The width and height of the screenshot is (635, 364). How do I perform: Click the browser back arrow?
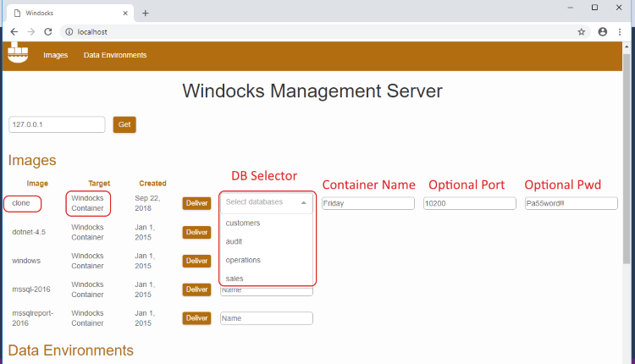click(14, 31)
